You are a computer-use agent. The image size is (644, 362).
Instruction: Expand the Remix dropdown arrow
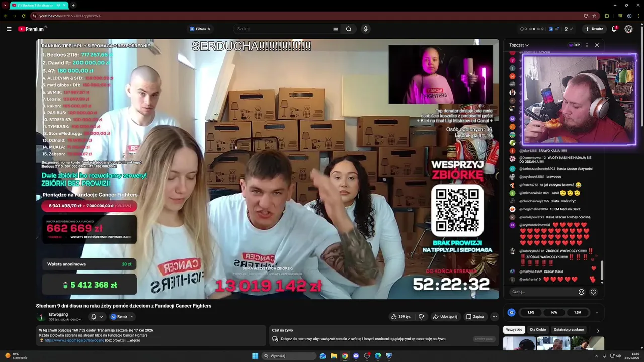pyautogui.click(x=132, y=317)
